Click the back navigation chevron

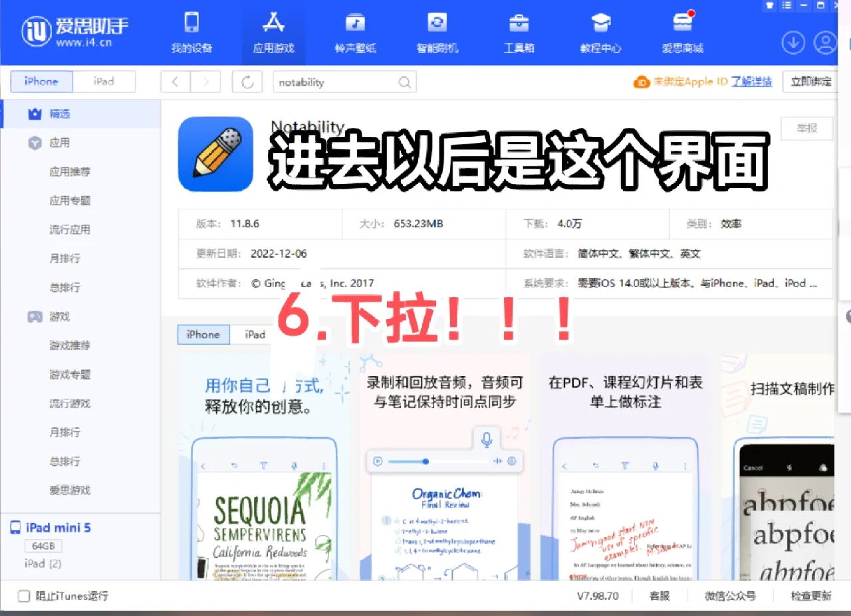(x=174, y=81)
